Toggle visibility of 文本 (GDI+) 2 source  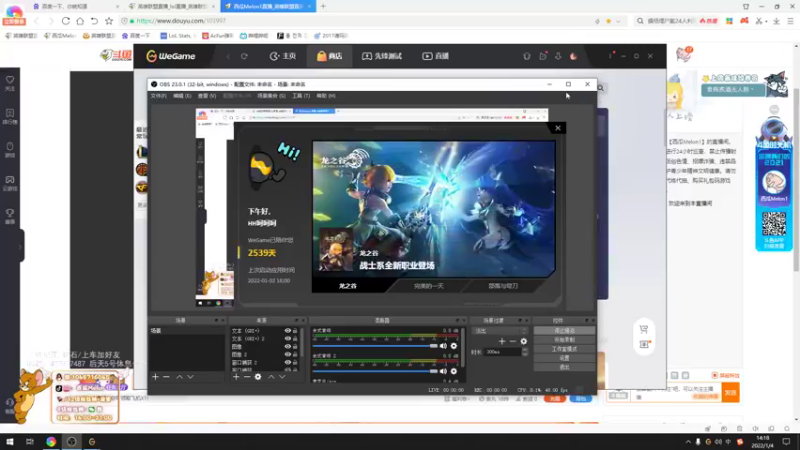pyautogui.click(x=288, y=339)
